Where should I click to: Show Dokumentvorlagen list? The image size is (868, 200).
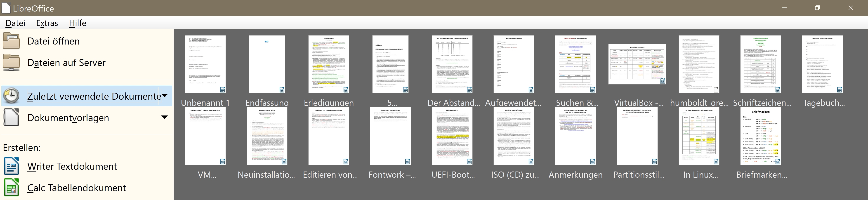pos(68,118)
